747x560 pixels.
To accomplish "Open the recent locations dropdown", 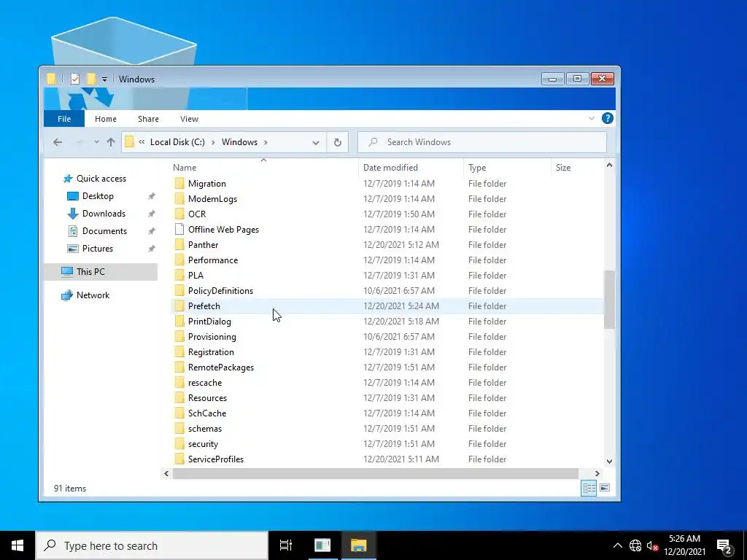I will (96, 142).
